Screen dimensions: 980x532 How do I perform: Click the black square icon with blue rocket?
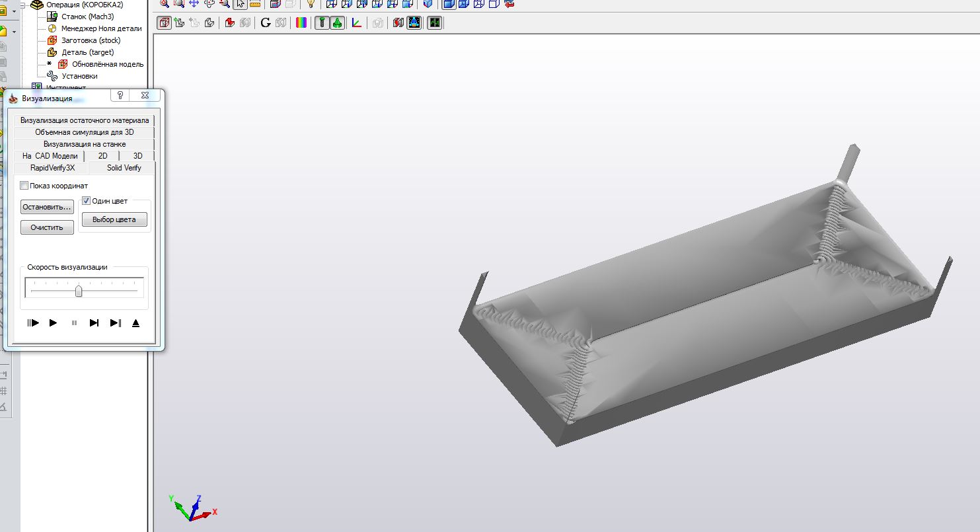pos(414,23)
